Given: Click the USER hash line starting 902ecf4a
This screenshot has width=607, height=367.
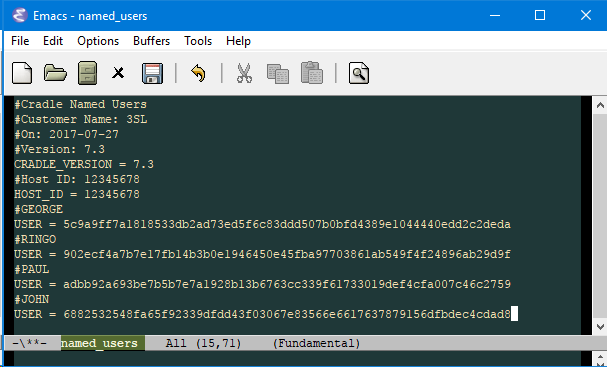Looking at the screenshot, I should coord(262,254).
